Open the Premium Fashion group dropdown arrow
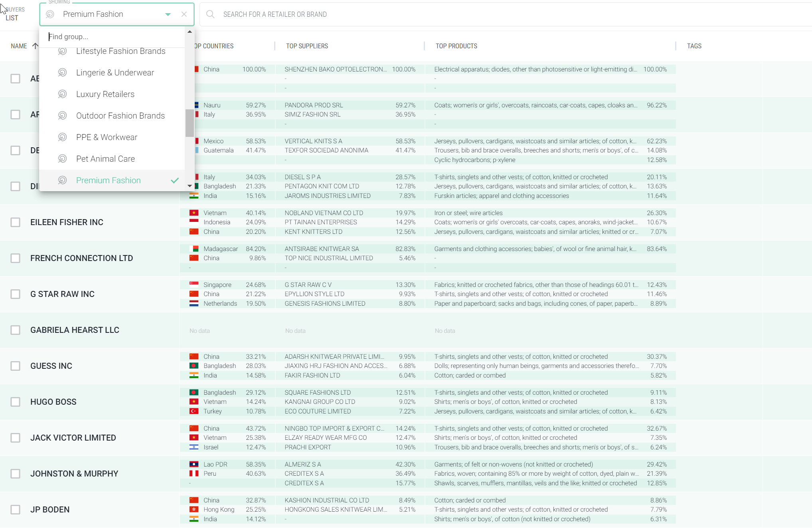 (168, 14)
